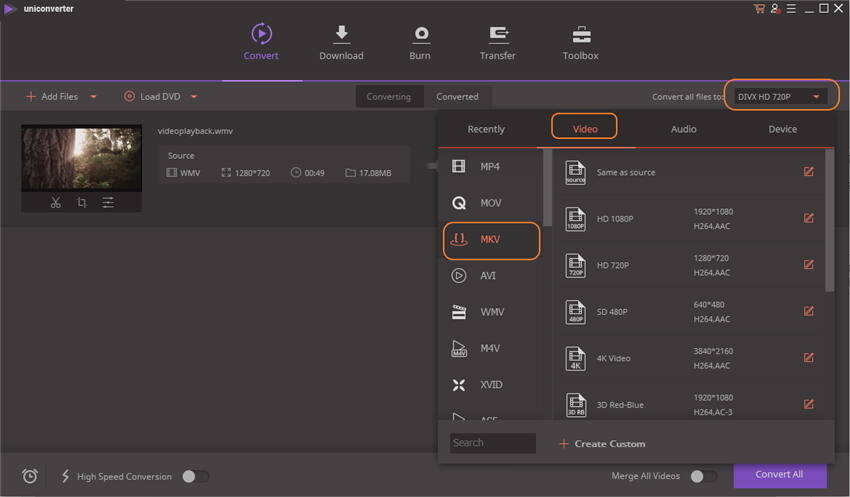Switch to the Device tab
The image size is (850, 497).
pos(782,129)
